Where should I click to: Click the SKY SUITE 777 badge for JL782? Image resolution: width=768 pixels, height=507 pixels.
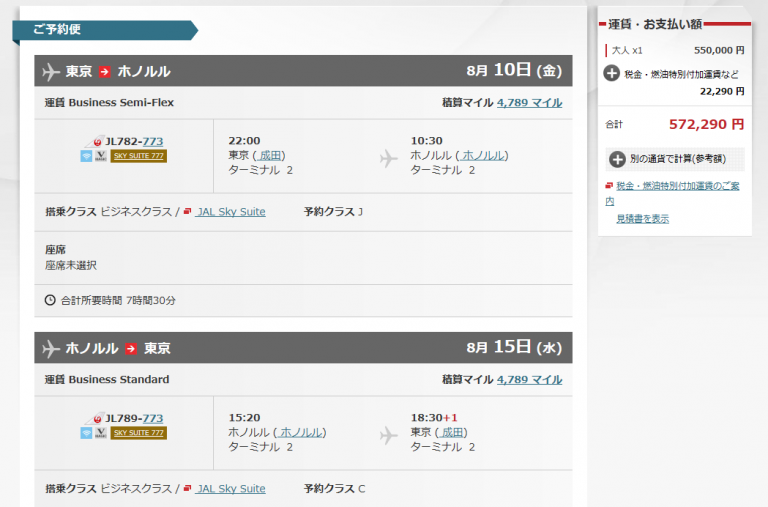tap(138, 156)
